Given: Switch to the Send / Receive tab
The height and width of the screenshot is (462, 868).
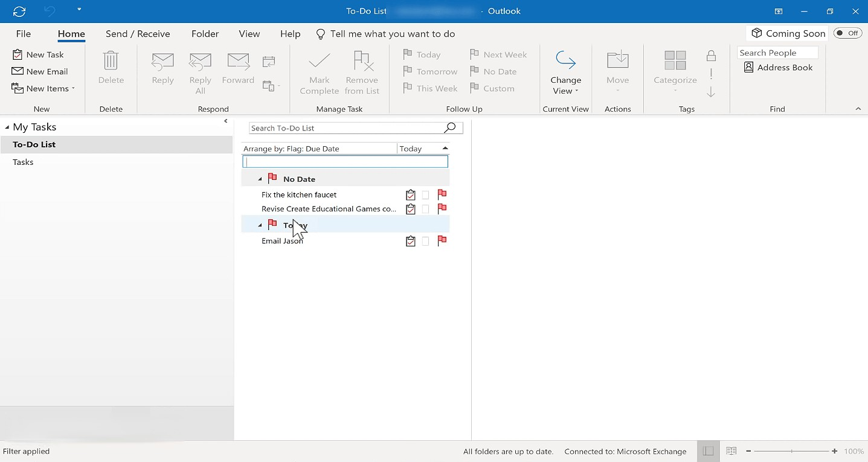Looking at the screenshot, I should tap(138, 34).
